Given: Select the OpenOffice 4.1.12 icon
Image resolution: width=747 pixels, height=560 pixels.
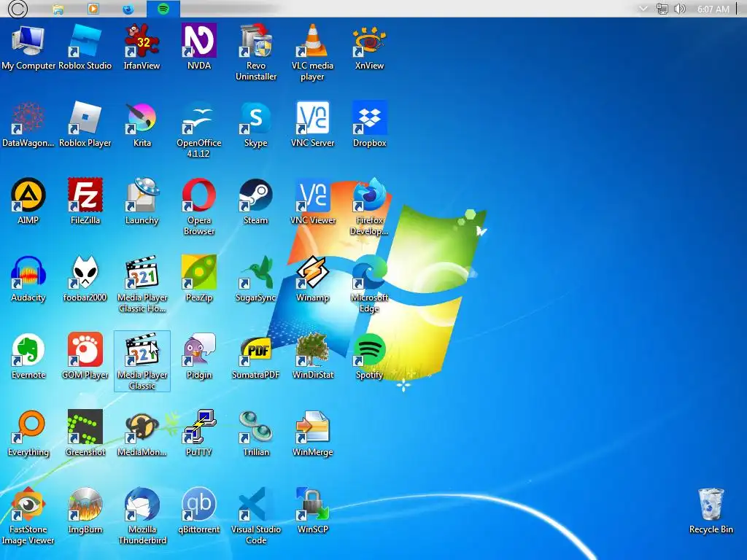Looking at the screenshot, I should (199, 130).
